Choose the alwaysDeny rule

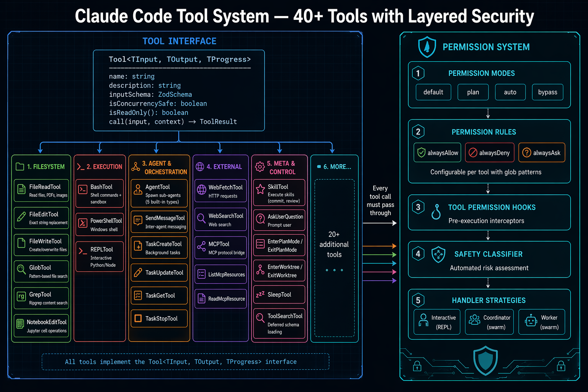[490, 153]
